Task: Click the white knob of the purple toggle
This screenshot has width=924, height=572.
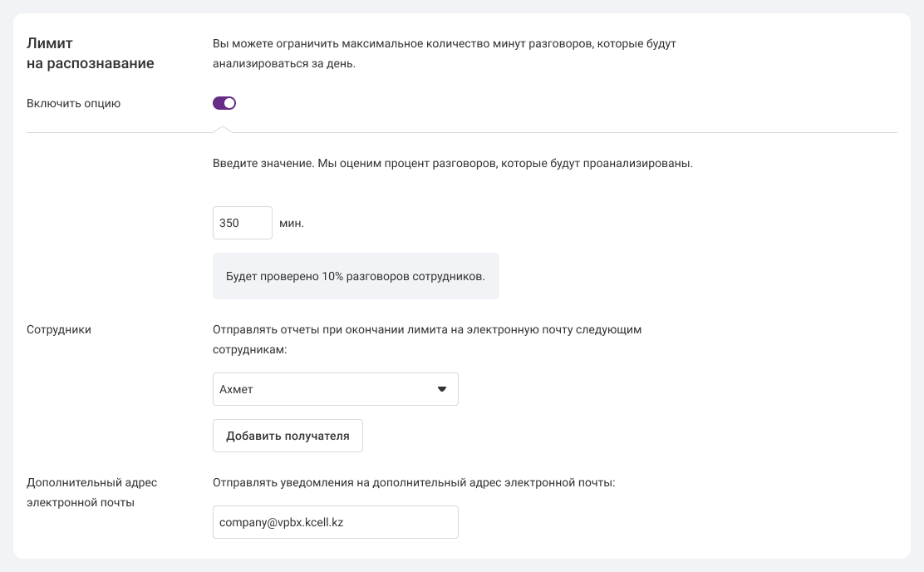Action: pos(230,103)
